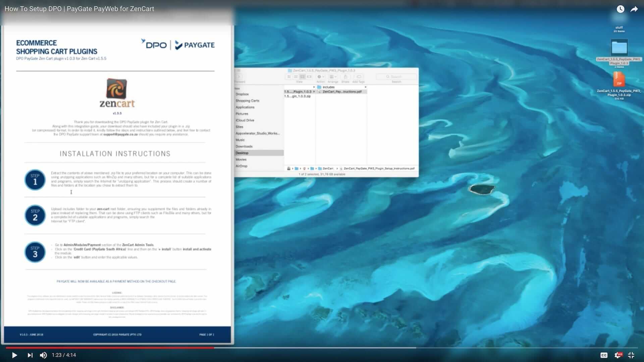Click Finder Forward navigation button

(x=238, y=77)
